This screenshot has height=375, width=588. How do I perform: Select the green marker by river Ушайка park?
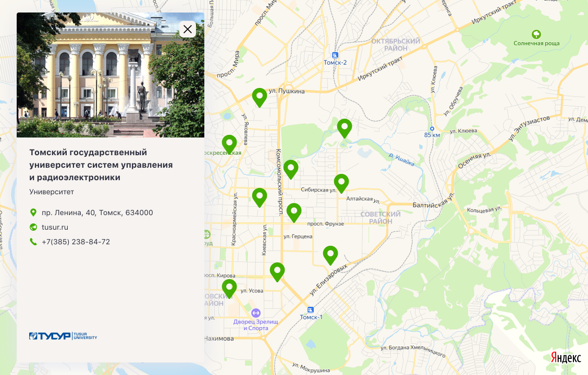click(x=344, y=128)
